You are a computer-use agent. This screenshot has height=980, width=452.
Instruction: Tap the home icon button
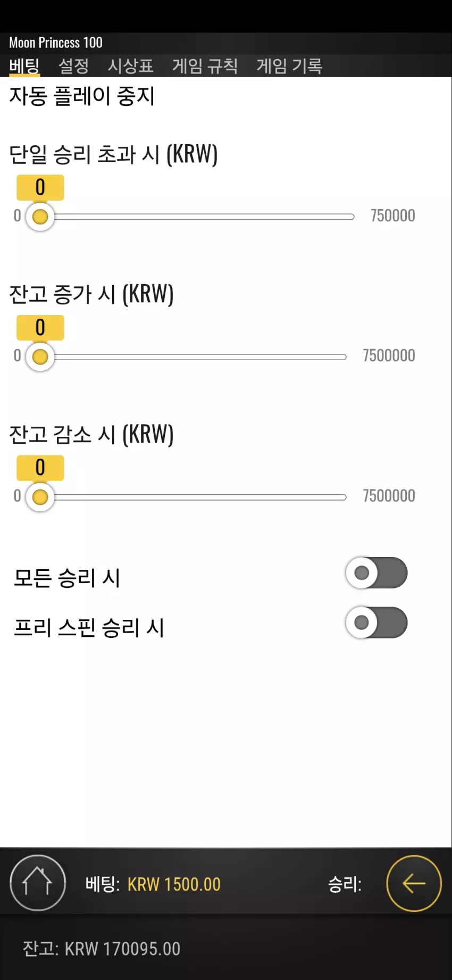pyautogui.click(x=38, y=883)
